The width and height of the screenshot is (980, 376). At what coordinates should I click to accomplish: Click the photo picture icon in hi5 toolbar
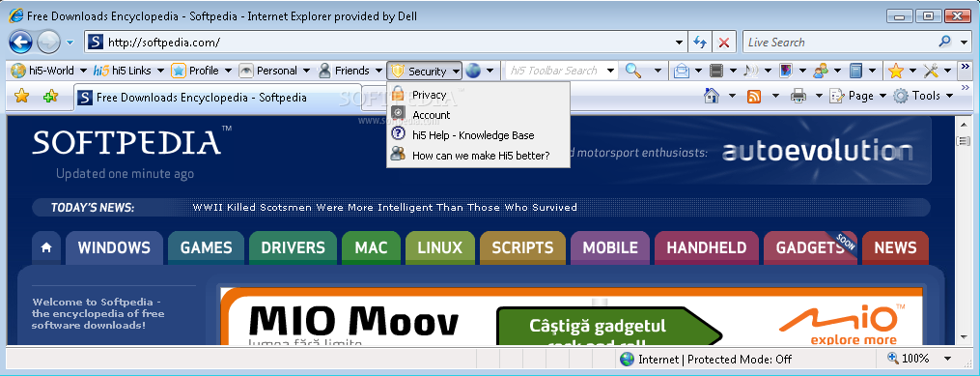786,71
